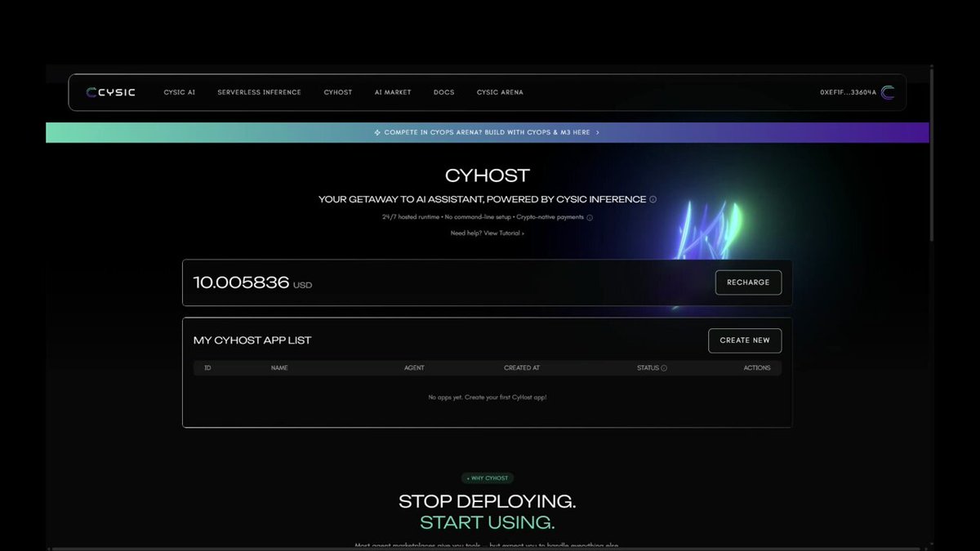This screenshot has height=551, width=980.
Task: Click info icon after Crypto-native payments
Action: [x=590, y=217]
